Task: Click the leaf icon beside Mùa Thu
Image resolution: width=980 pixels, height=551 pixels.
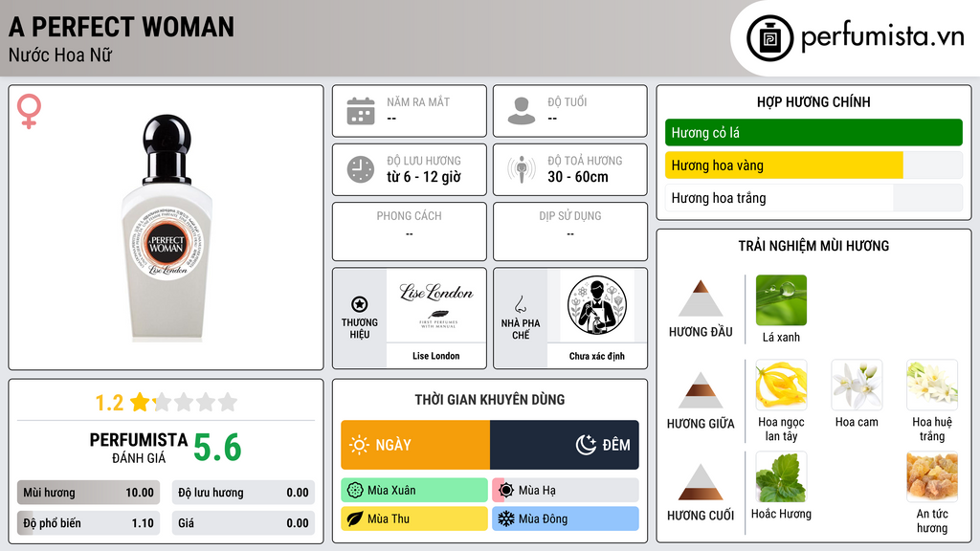Action: [x=355, y=518]
